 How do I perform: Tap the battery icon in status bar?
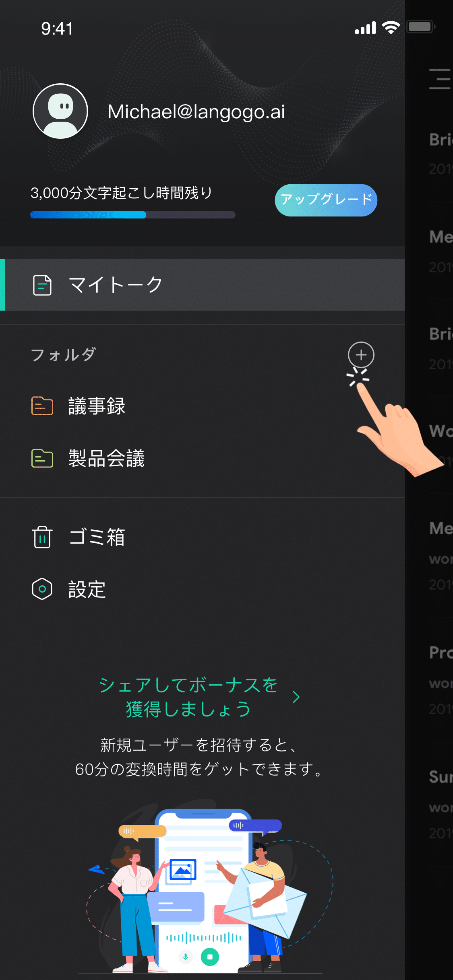pyautogui.click(x=420, y=27)
